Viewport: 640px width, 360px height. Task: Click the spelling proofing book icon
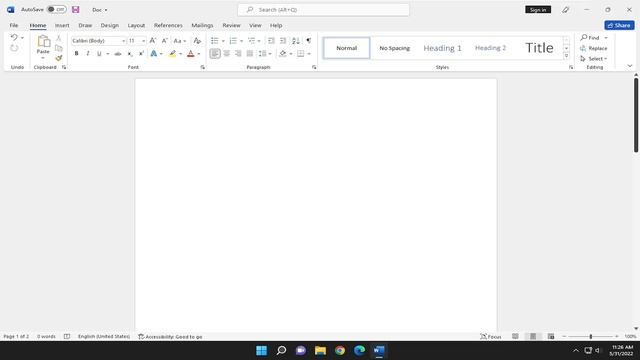(x=67, y=336)
